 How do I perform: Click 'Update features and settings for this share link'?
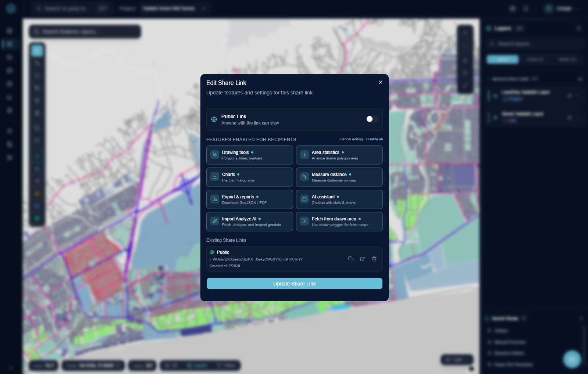point(259,93)
